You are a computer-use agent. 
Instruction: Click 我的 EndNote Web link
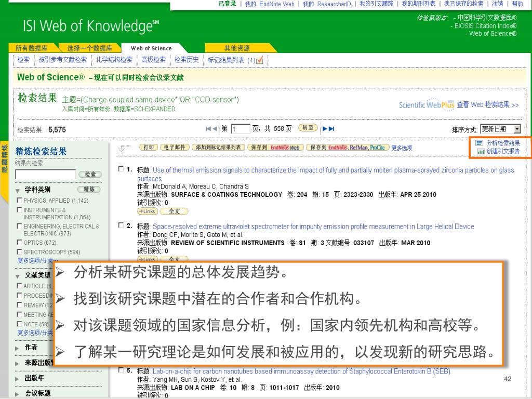(x=270, y=4)
